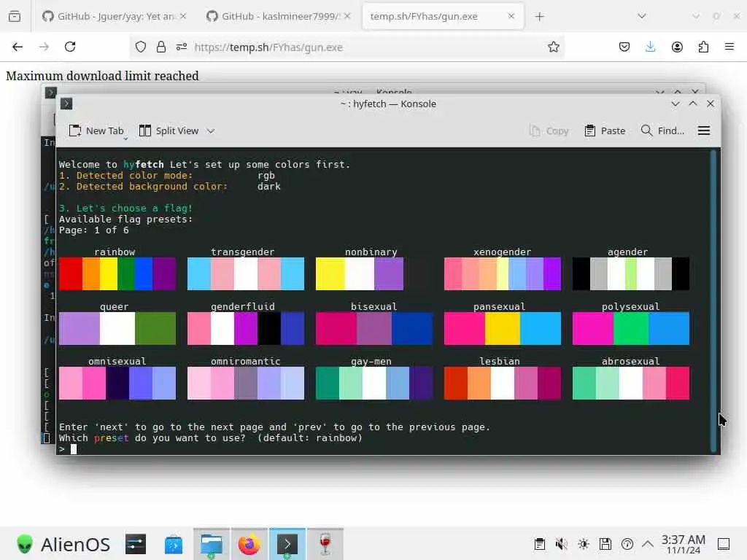This screenshot has width=747, height=560.
Task: Expand the New Tab dropdown arrow in Konsole
Action: coord(125,139)
